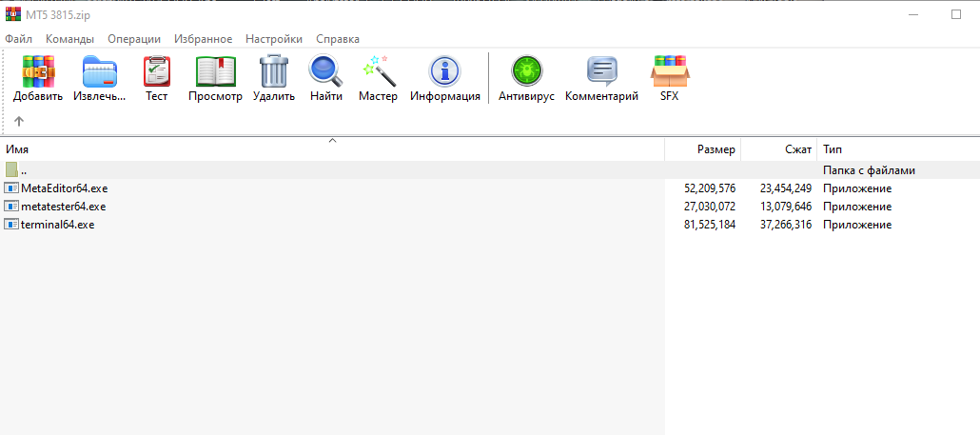Click Приложение type in terminal64.exe row

coord(857,225)
